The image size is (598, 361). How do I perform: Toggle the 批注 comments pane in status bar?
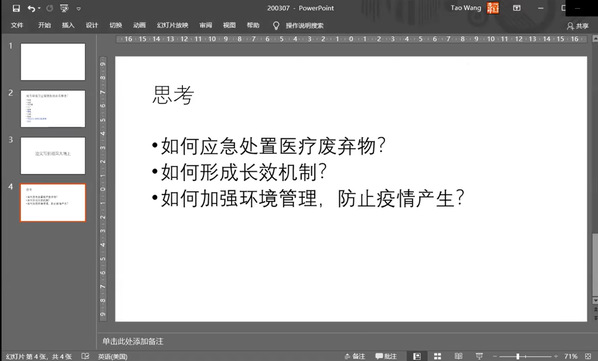tap(386, 356)
